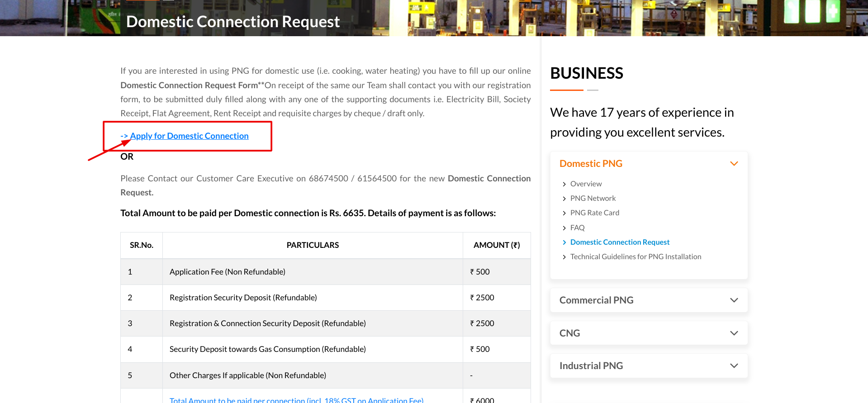The width and height of the screenshot is (868, 403).
Task: Click the Commercial PNG heading
Action: click(596, 300)
